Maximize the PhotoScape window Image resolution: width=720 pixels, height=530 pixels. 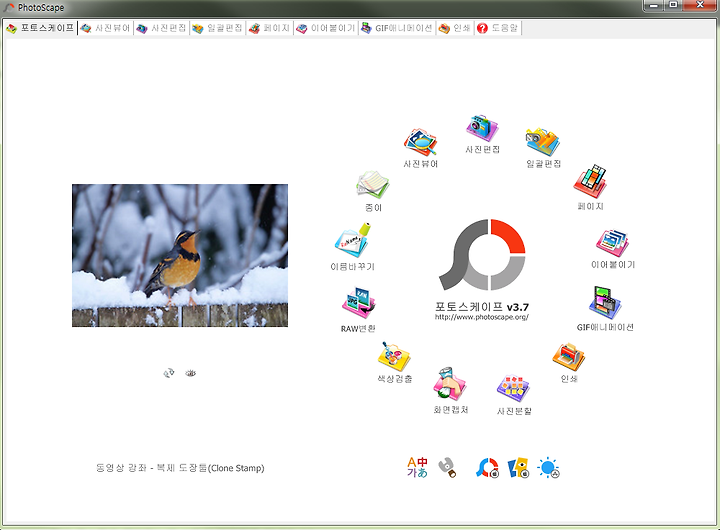pyautogui.click(x=673, y=6)
